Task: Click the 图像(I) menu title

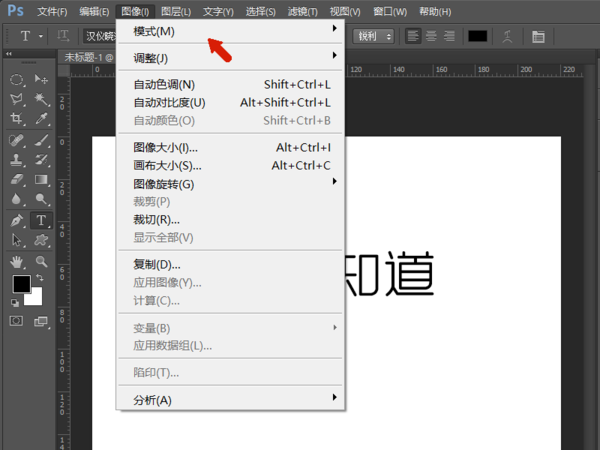Action: pos(135,11)
